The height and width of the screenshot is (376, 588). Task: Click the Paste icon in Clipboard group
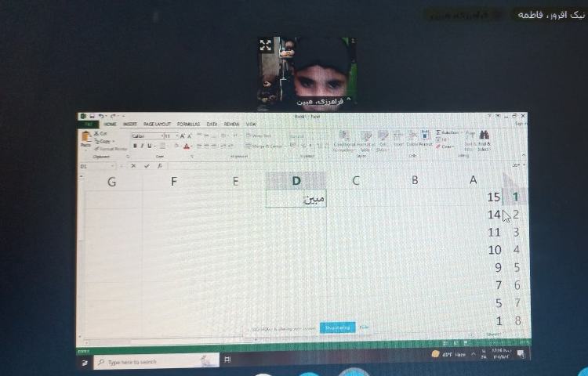(x=85, y=139)
